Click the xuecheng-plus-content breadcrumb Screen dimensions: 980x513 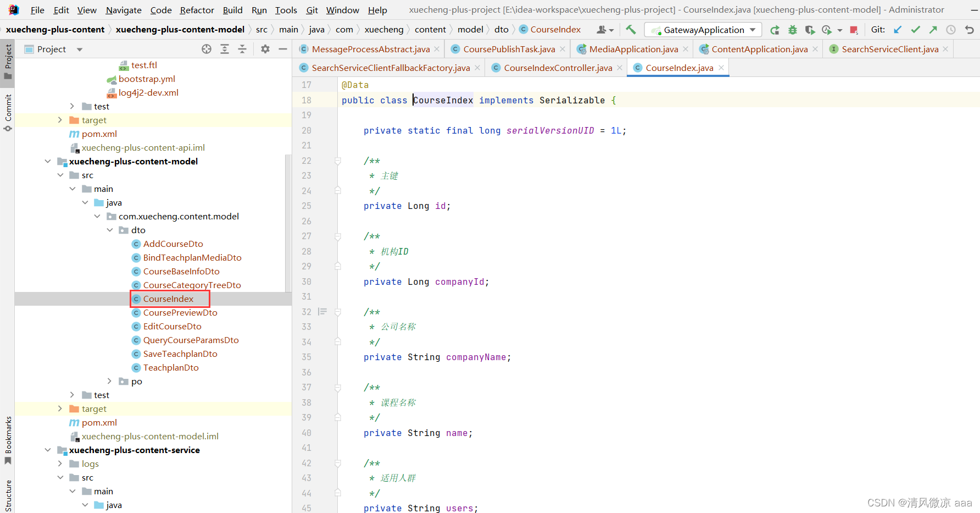click(x=55, y=30)
